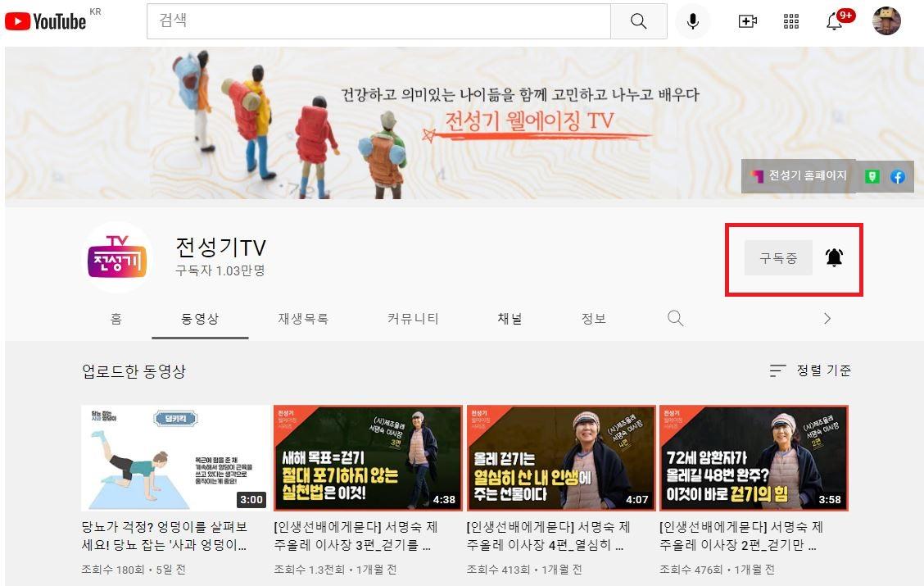
Task: Open the 채널 tab
Action: (x=510, y=318)
